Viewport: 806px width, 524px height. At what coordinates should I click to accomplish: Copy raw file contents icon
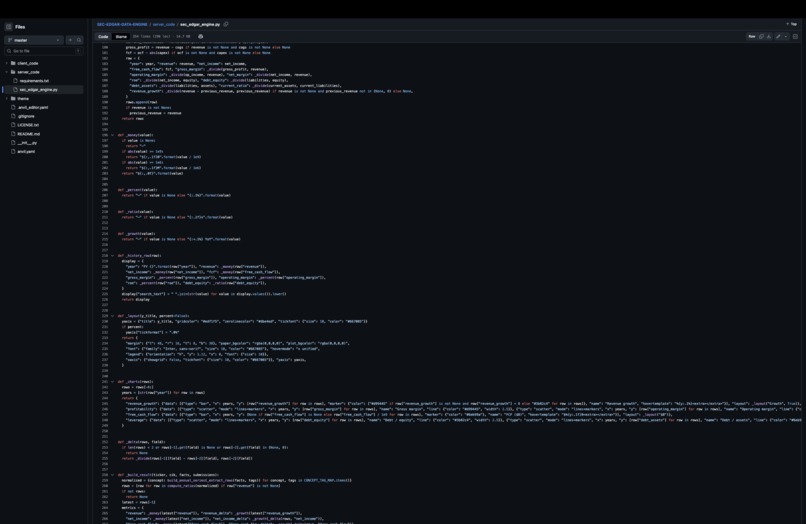pos(761,37)
